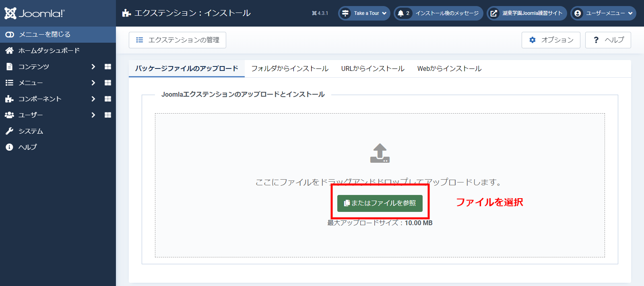Image resolution: width=644 pixels, height=286 pixels.
Task: Expand the コンポーネント submenu chevron
Action: click(93, 99)
